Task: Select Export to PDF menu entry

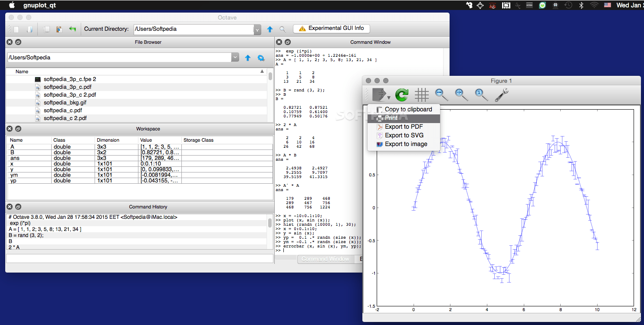Action: [x=404, y=127]
